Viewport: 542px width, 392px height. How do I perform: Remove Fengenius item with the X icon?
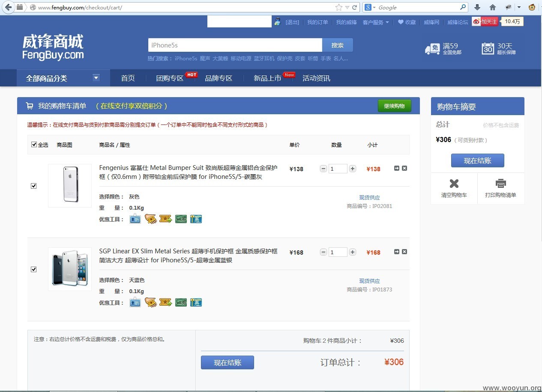[x=404, y=168]
